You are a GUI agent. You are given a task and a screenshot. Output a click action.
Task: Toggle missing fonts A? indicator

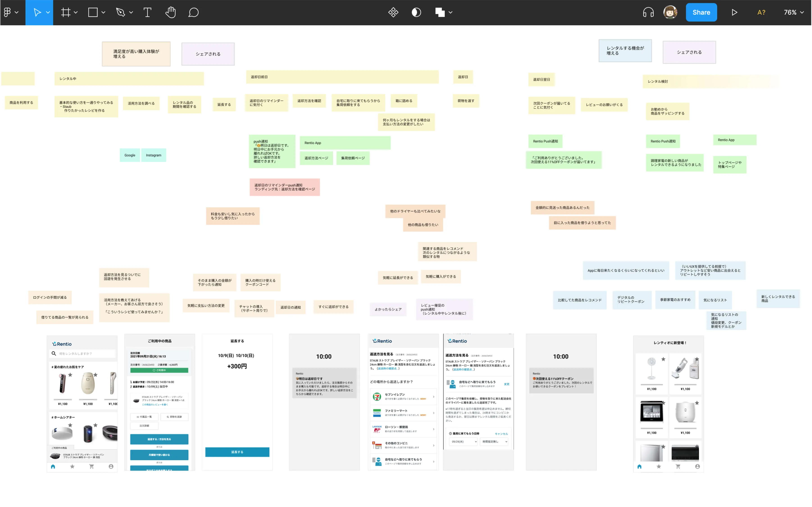pyautogui.click(x=761, y=12)
